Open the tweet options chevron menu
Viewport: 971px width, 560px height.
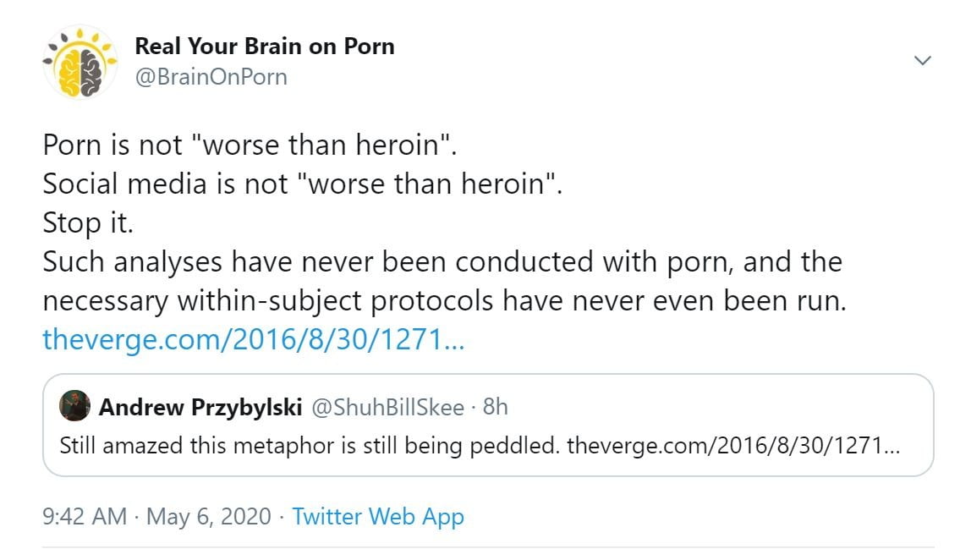click(923, 60)
